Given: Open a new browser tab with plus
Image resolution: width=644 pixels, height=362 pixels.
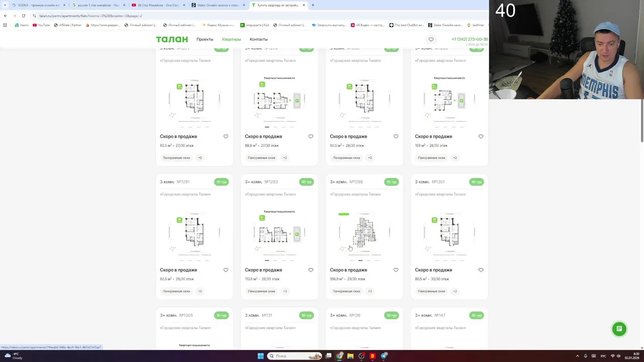Looking at the screenshot, I should (312, 5).
